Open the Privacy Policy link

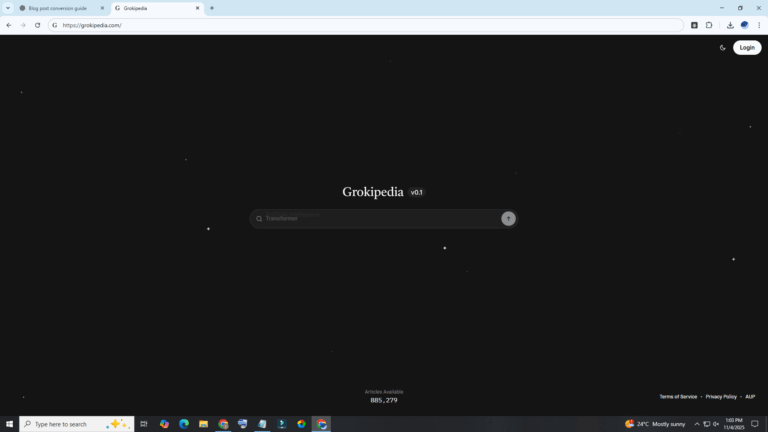point(721,397)
